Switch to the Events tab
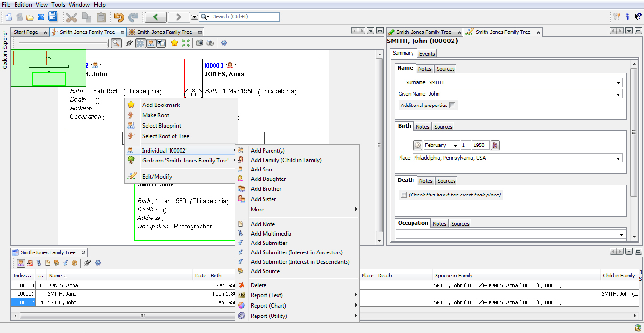 click(427, 54)
